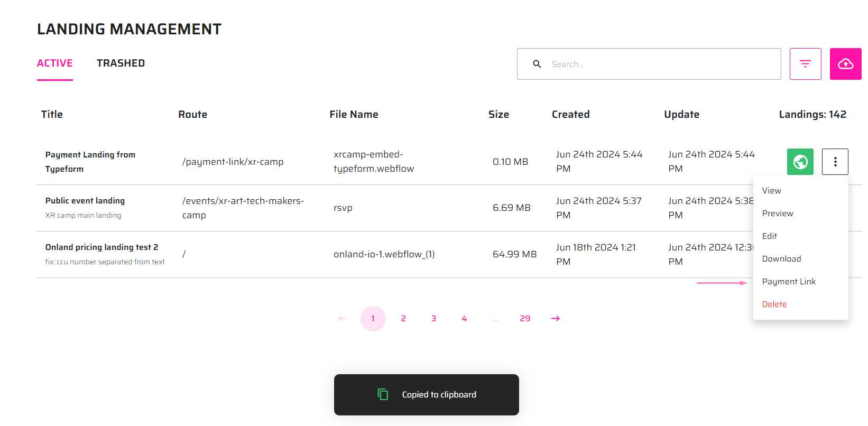Click the LANDING MANAGEMENT page heading

tap(129, 29)
